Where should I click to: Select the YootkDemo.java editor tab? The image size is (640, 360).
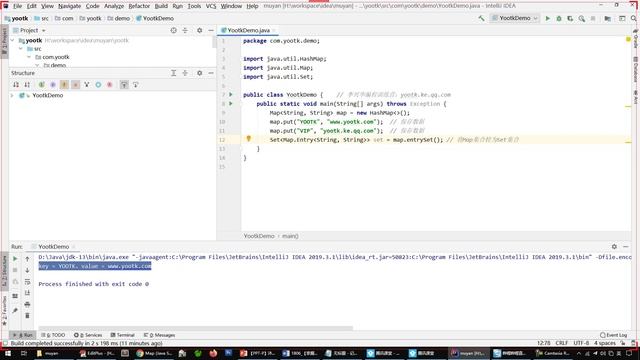point(248,30)
